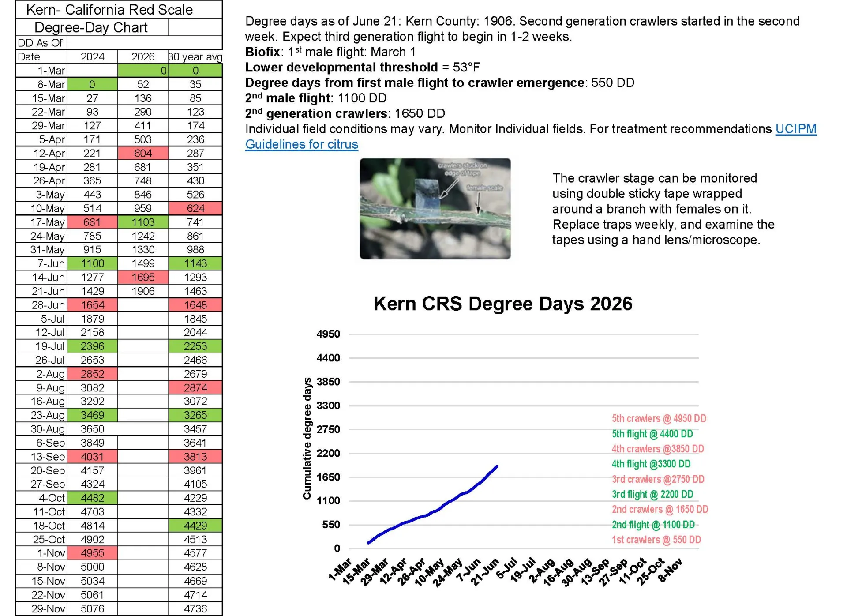Click the 'Cumulative degree days' axis label

307,439
